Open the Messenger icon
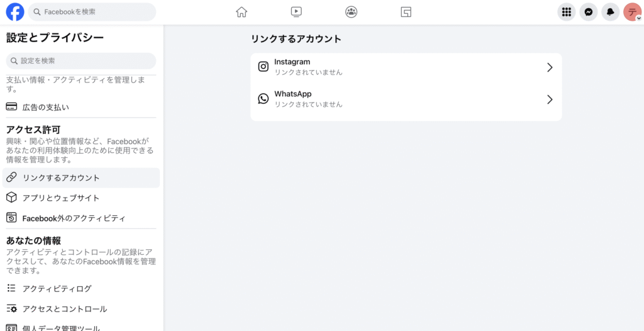Image resolution: width=644 pixels, height=331 pixels. tap(589, 12)
